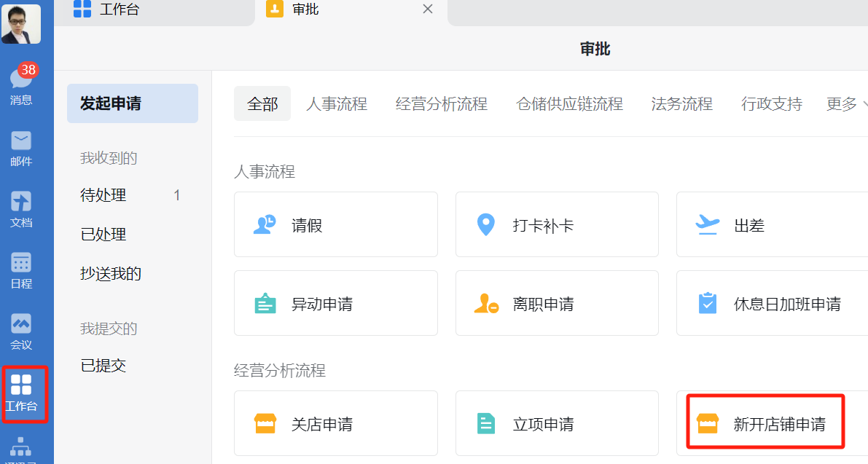This screenshot has width=868, height=464.
Task: Open the Meeting (会议) sidebar icon
Action: pos(21,332)
